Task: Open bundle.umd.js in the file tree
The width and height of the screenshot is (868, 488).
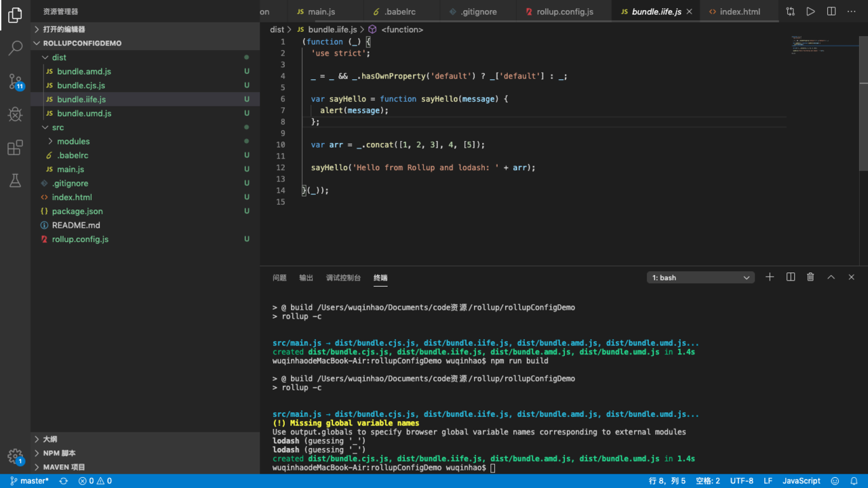Action: 145,113
